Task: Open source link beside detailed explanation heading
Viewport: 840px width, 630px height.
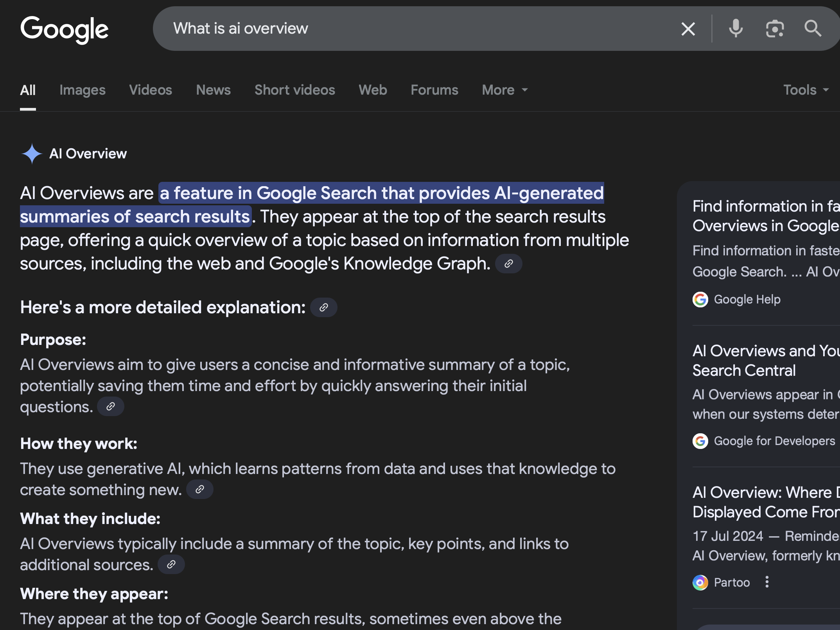Action: pos(323,308)
